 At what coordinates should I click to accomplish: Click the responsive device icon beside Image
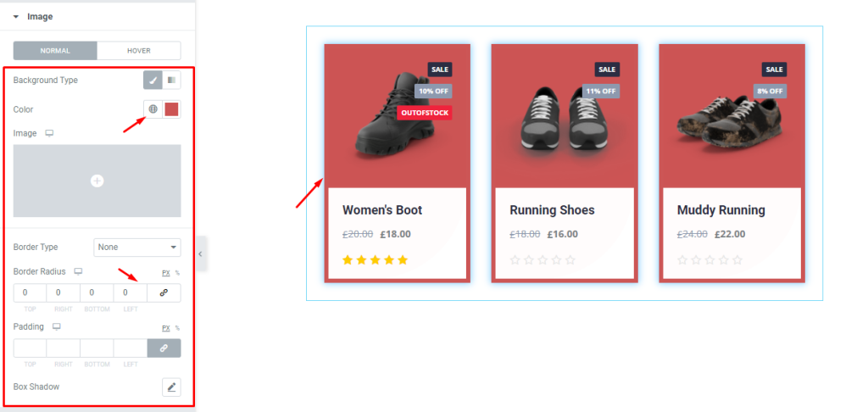coord(49,133)
